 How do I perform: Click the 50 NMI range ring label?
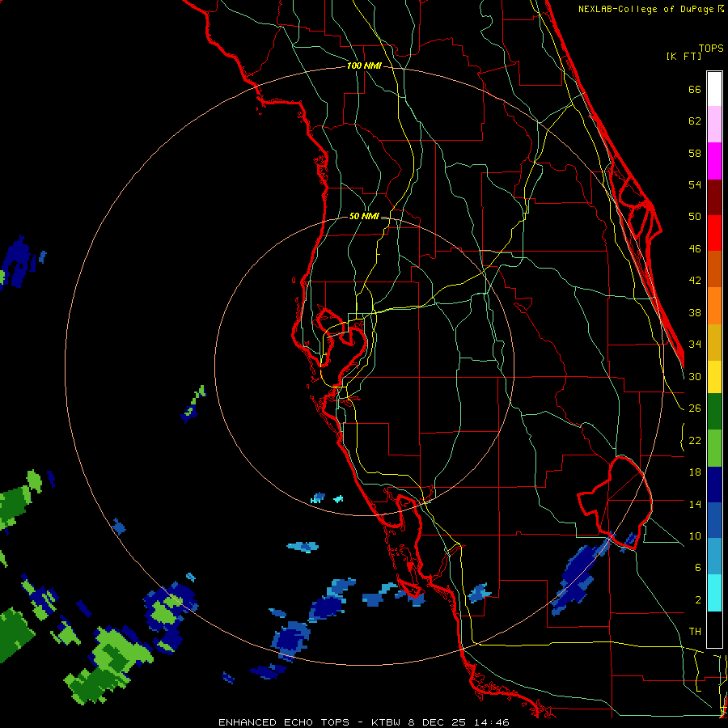click(x=364, y=216)
